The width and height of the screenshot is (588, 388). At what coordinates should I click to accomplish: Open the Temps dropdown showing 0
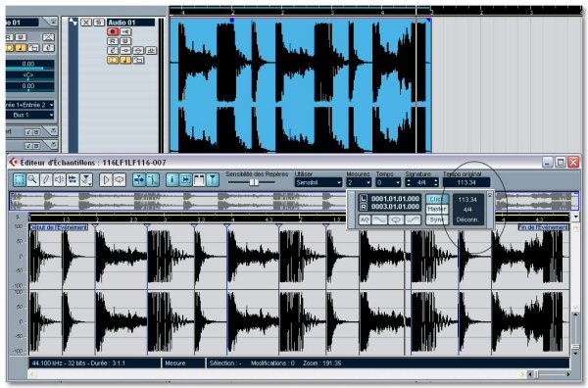pos(388,182)
